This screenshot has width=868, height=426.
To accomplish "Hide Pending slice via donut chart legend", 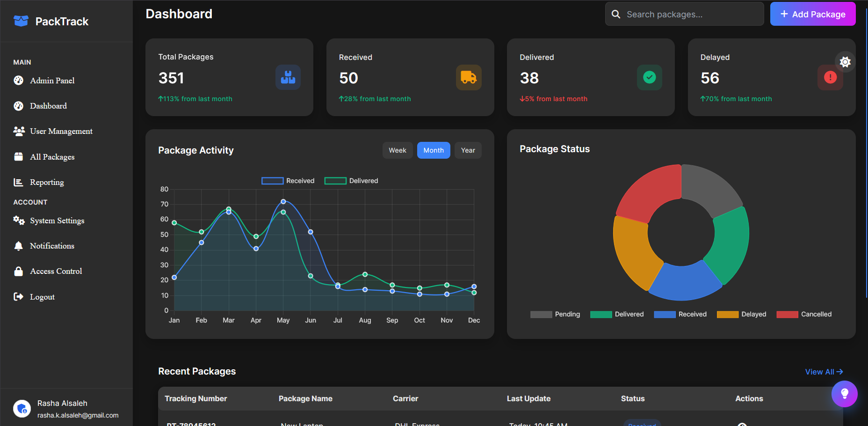I will coord(555,314).
